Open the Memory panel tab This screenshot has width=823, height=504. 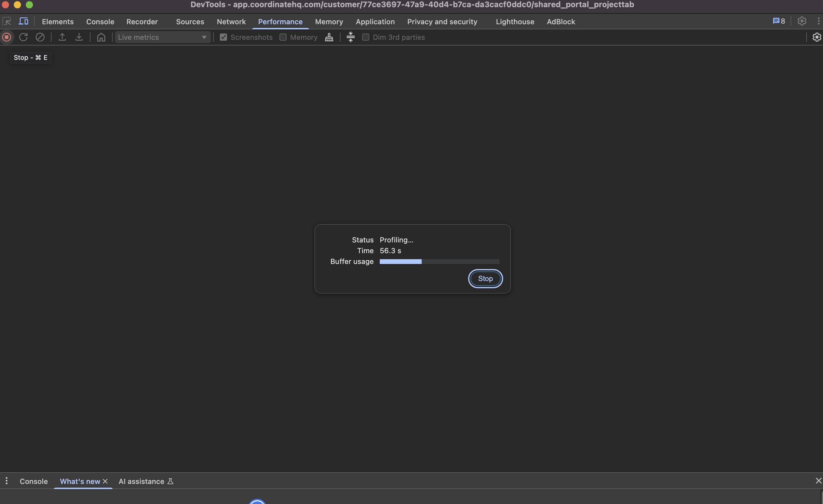click(329, 21)
